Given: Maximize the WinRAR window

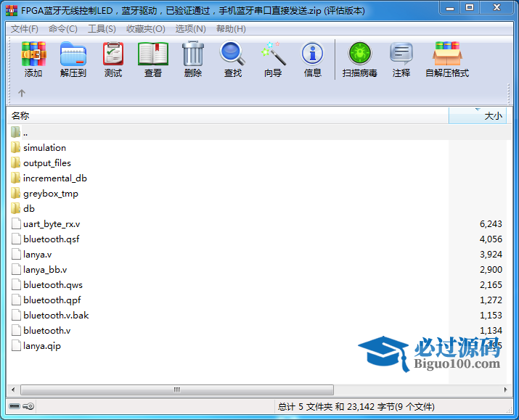Looking at the screenshot, I should 470,8.
